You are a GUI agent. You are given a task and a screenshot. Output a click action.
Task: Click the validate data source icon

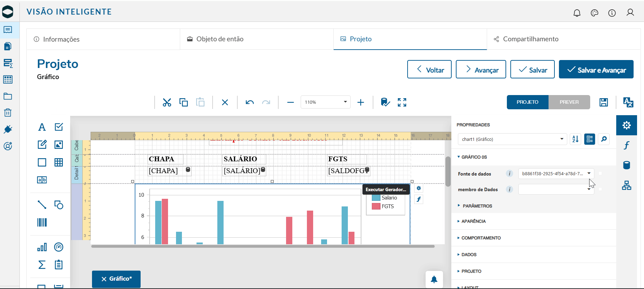385,102
